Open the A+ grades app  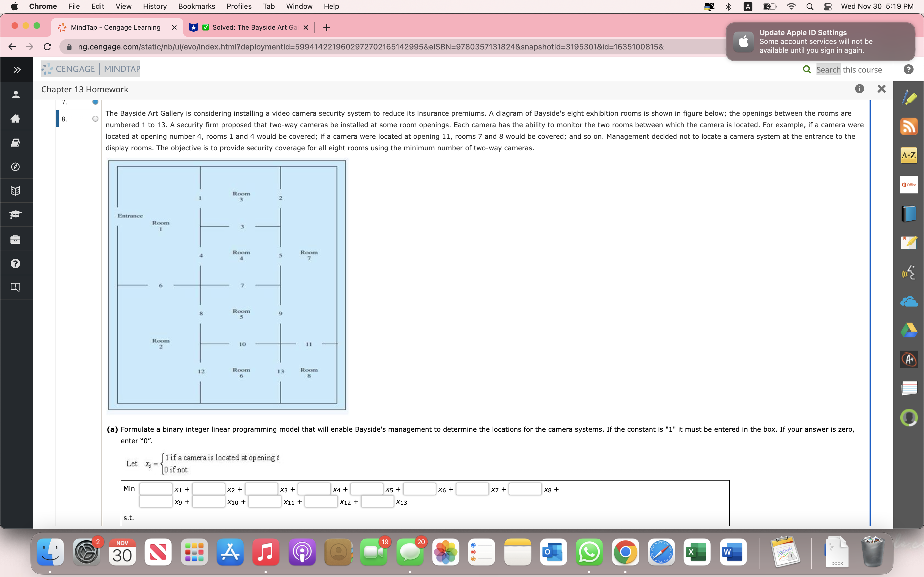point(909,359)
